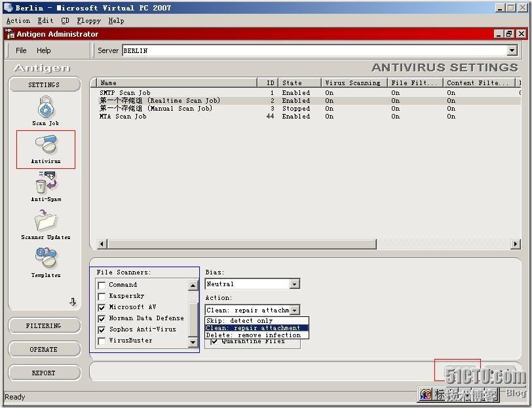Collapse the Action dropdown arrow

(295, 310)
